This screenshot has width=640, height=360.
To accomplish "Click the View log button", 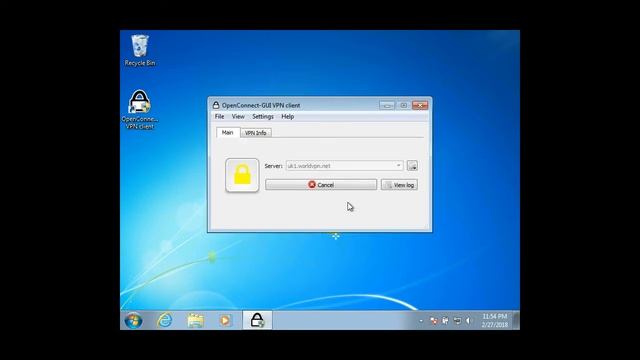I will pyautogui.click(x=399, y=185).
